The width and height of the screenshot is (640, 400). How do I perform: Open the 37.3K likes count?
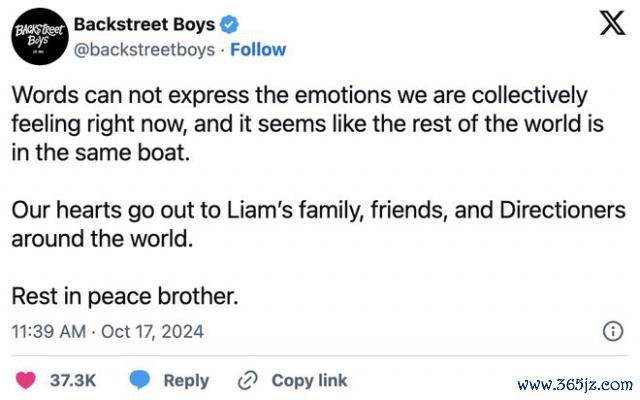[x=73, y=380]
